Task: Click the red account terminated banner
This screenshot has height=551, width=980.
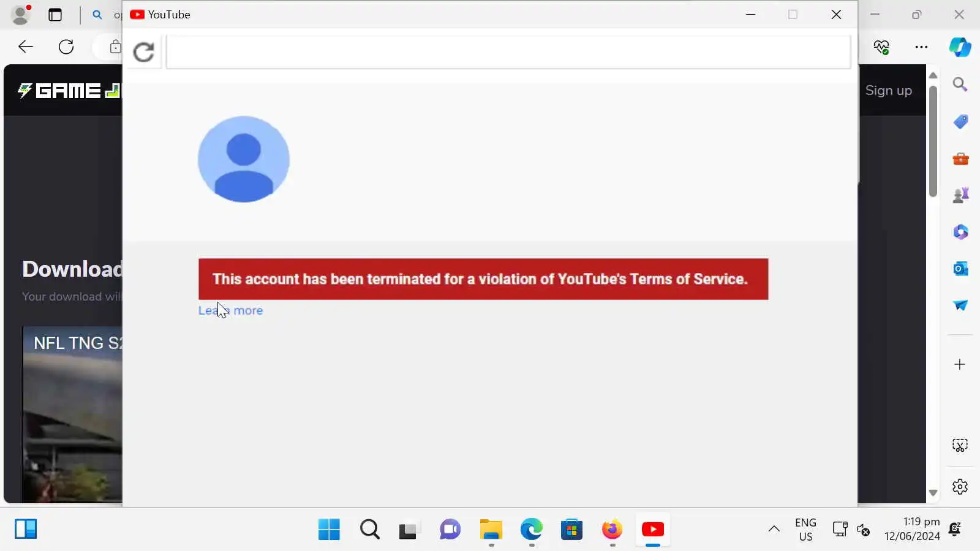Action: point(483,279)
